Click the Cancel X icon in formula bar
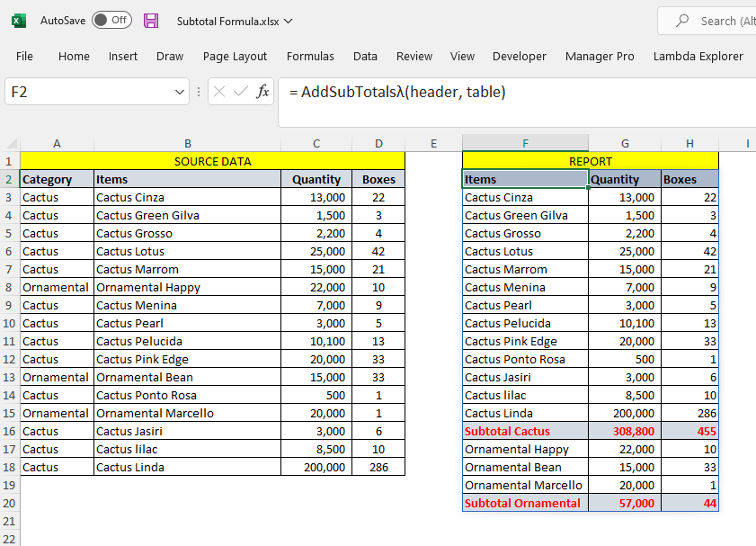The width and height of the screenshot is (756, 546). point(218,92)
